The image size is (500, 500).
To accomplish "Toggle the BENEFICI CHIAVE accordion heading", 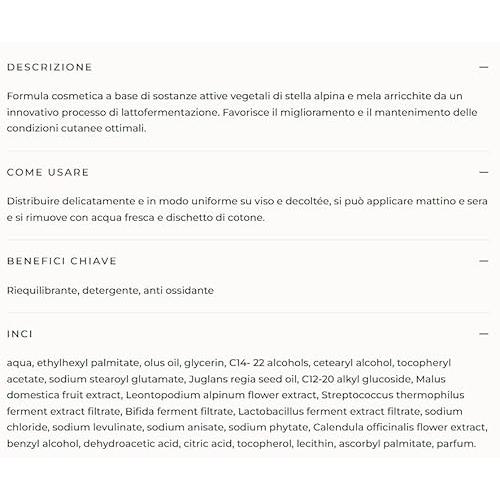I will point(62,261).
